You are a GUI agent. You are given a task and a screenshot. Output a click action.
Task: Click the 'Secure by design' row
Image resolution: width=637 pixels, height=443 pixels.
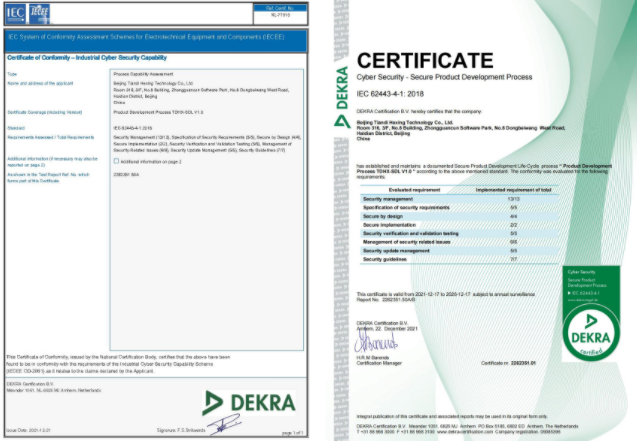click(x=459, y=216)
